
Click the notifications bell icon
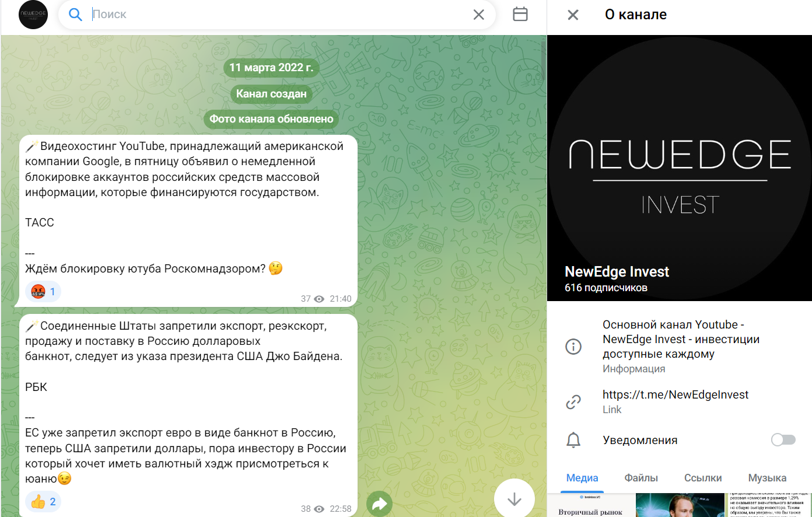[573, 440]
